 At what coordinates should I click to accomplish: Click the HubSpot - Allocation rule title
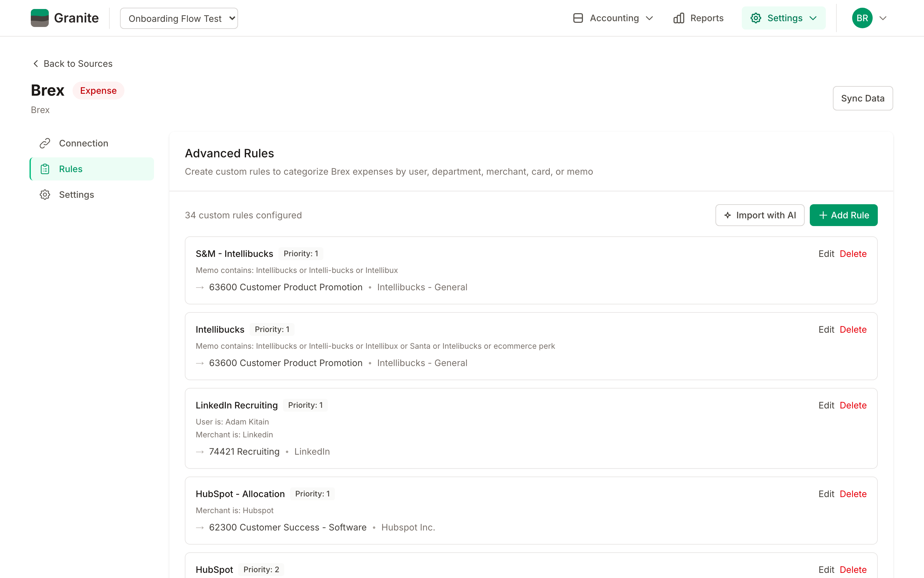pyautogui.click(x=240, y=494)
